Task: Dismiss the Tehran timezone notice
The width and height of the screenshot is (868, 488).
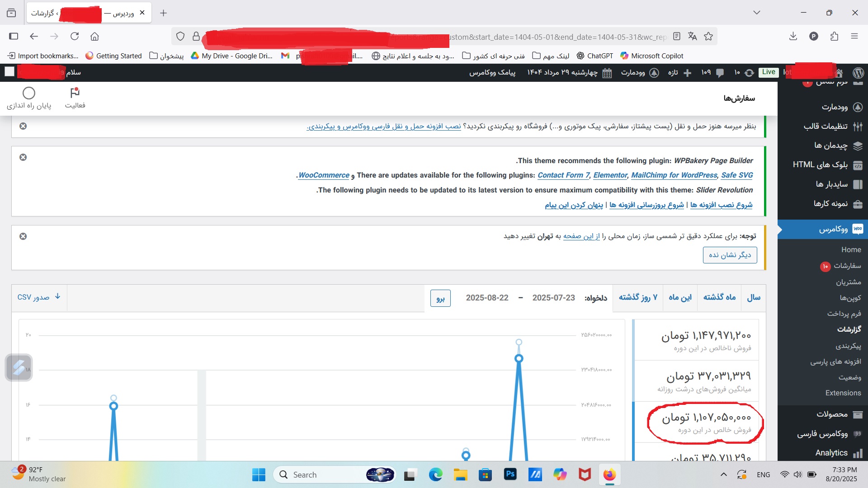Action: pos(23,236)
